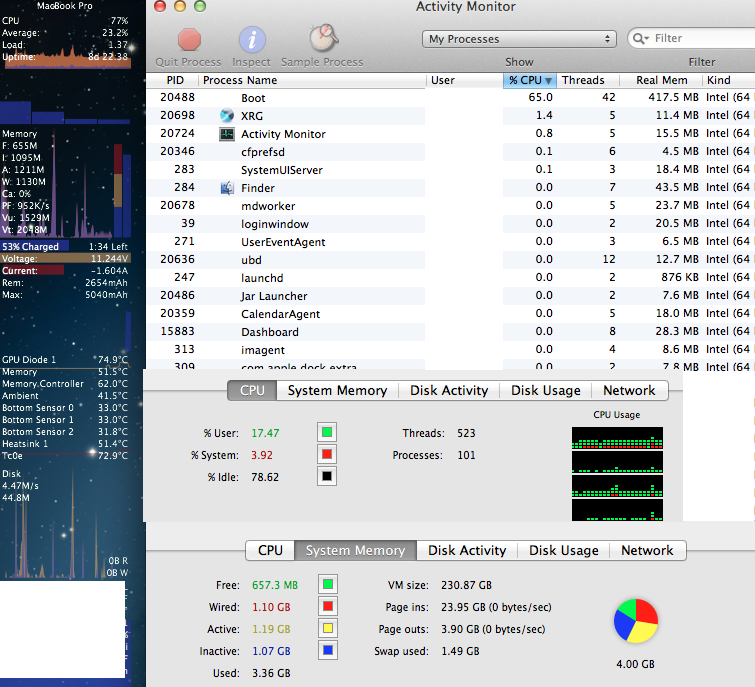Click the green Free memory color swatch
The image size is (755, 687).
pyautogui.click(x=328, y=584)
